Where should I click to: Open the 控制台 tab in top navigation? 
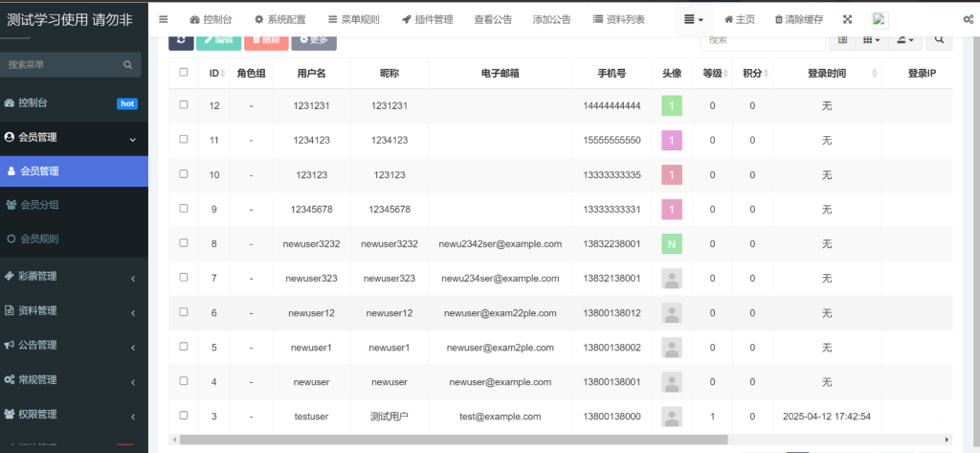click(211, 19)
